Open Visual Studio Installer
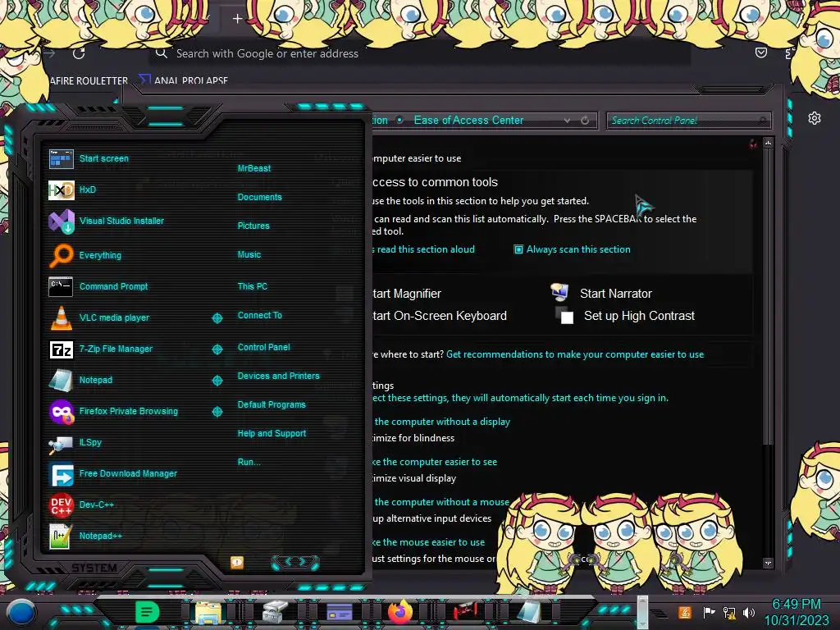 pyautogui.click(x=106, y=221)
